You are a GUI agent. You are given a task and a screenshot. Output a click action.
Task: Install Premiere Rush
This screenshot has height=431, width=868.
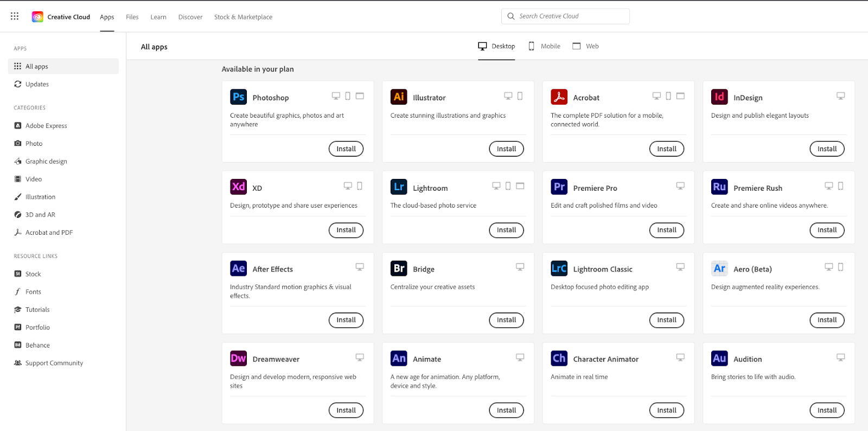(x=827, y=230)
